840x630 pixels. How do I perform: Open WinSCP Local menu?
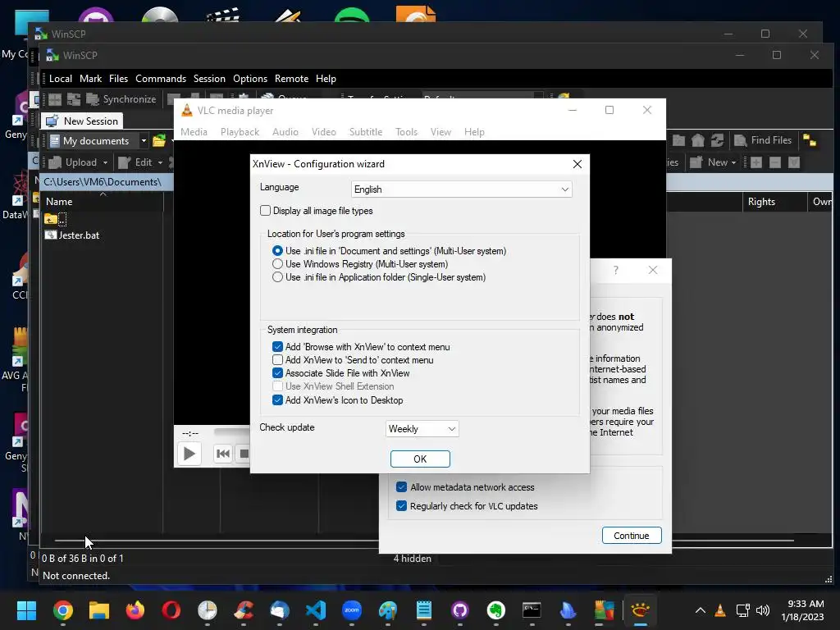(x=61, y=79)
